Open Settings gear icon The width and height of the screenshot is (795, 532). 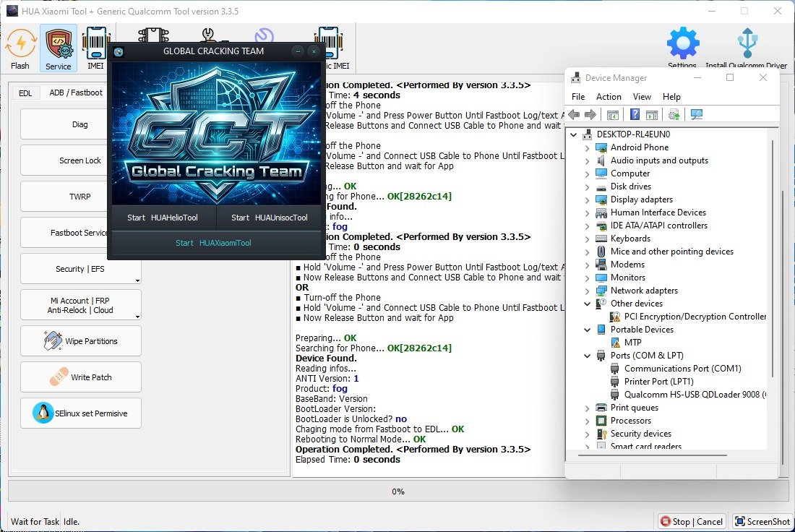click(x=683, y=43)
